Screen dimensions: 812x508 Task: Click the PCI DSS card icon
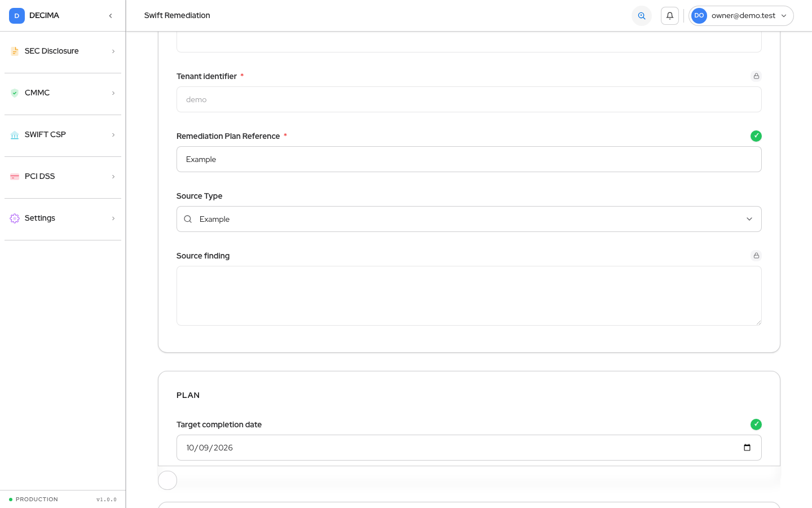tap(15, 177)
